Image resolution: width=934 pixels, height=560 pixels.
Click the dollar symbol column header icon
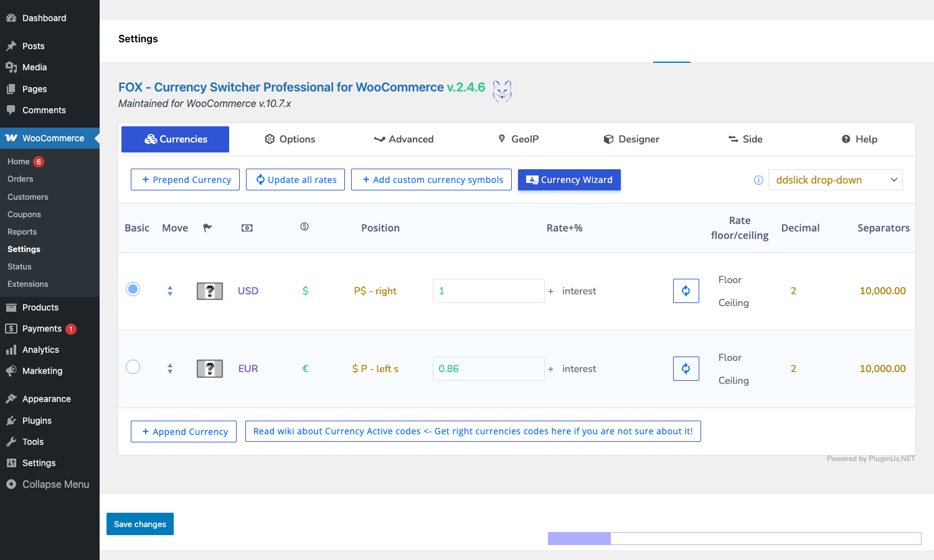[304, 226]
